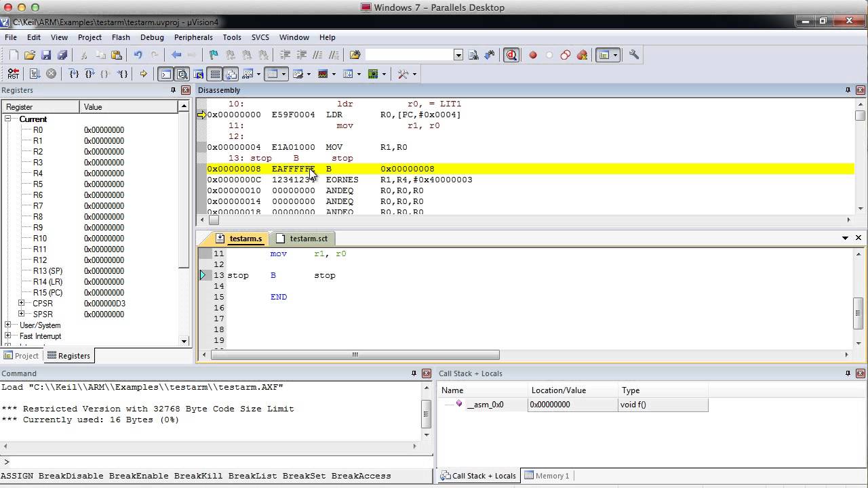Click the Step Over icon
Viewport: 868px width, 488px height.
pyautogui.click(x=90, y=74)
